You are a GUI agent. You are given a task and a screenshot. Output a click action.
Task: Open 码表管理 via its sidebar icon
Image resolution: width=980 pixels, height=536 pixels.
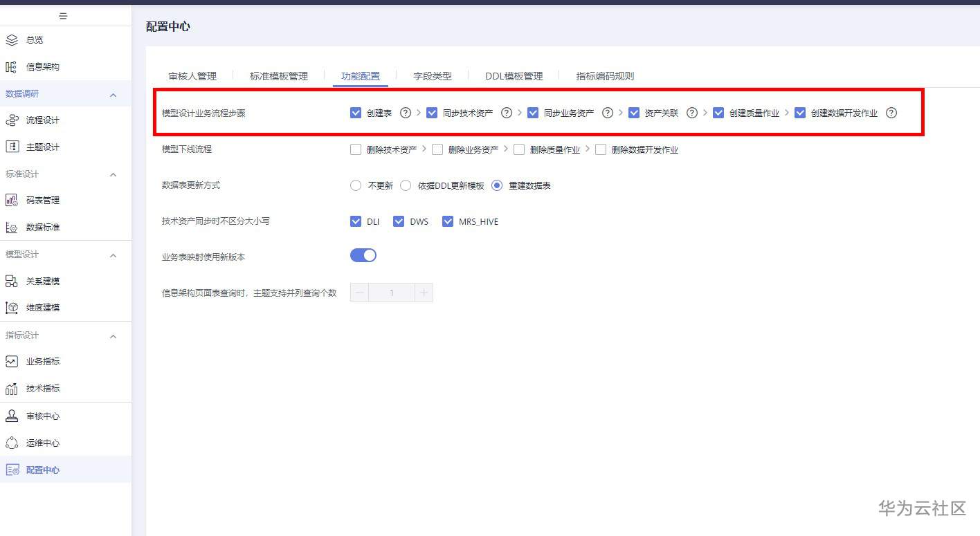[x=11, y=201]
